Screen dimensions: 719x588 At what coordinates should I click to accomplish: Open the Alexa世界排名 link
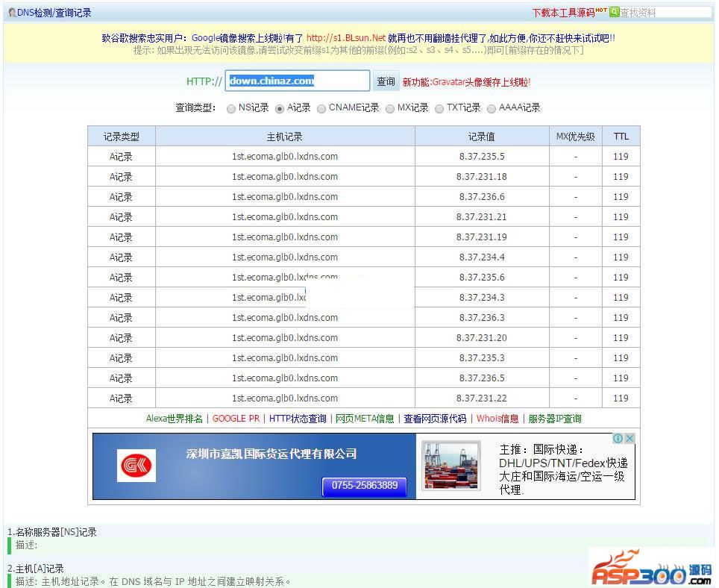(174, 419)
